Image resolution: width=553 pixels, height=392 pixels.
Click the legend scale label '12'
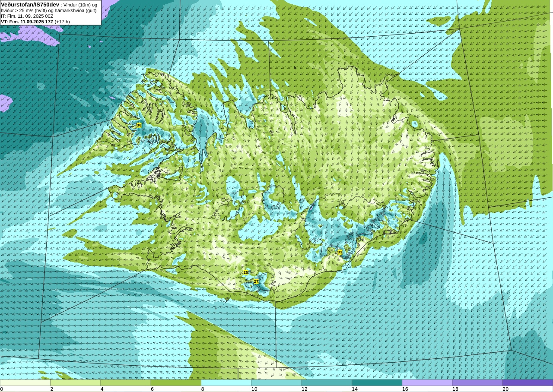click(x=305, y=389)
